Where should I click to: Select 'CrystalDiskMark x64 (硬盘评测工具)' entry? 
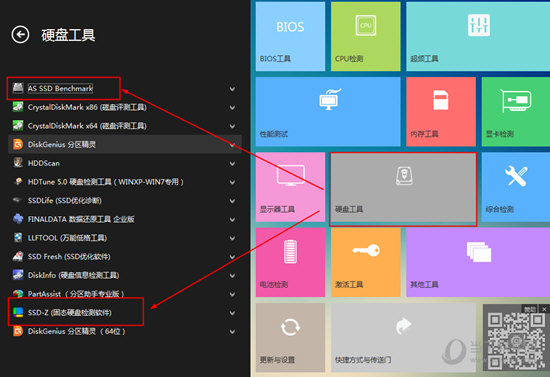click(x=125, y=126)
